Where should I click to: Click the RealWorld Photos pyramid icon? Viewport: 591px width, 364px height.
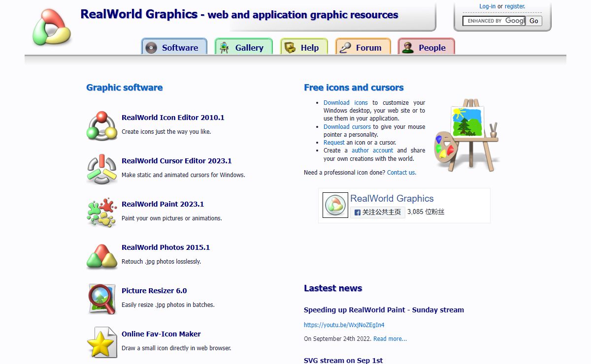point(101,256)
